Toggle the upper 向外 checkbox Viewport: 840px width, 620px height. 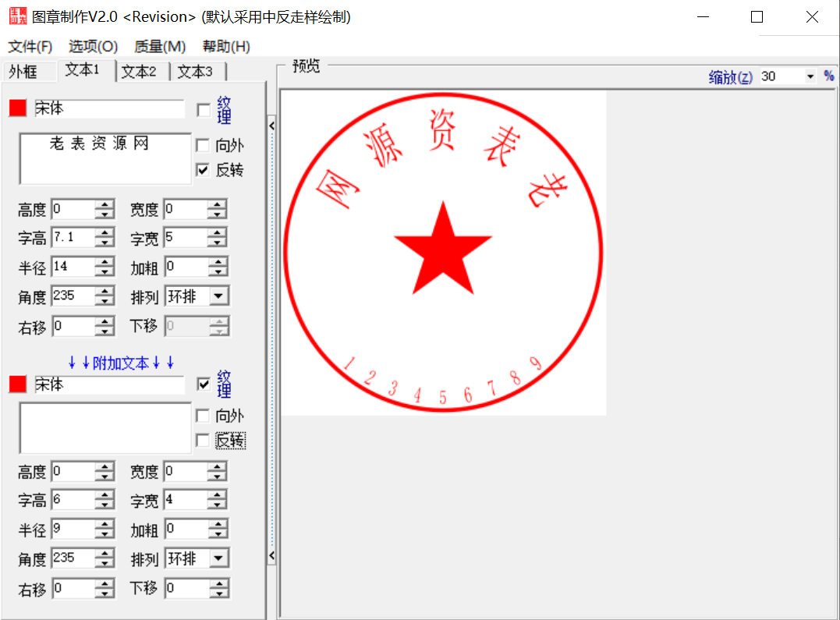tap(204, 145)
